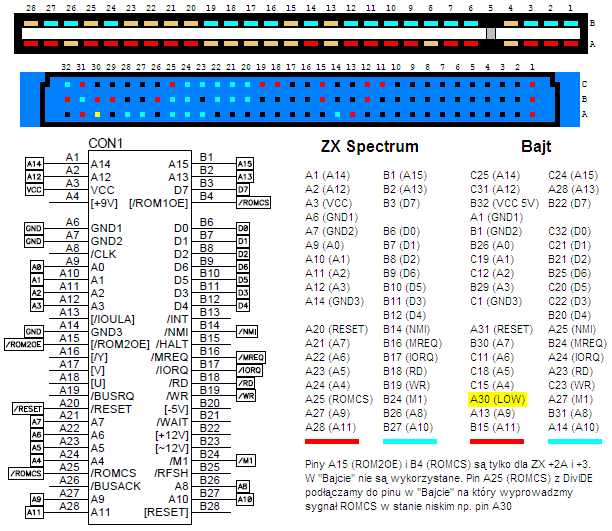Click the Bajt entry C25 (A14)
The image size is (612, 531).
click(495, 175)
